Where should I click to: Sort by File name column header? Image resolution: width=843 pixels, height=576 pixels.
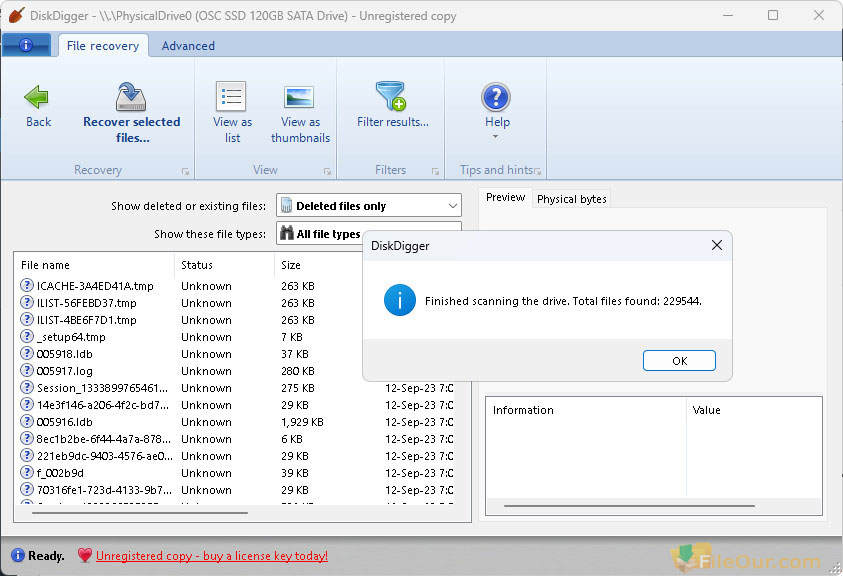(x=94, y=265)
